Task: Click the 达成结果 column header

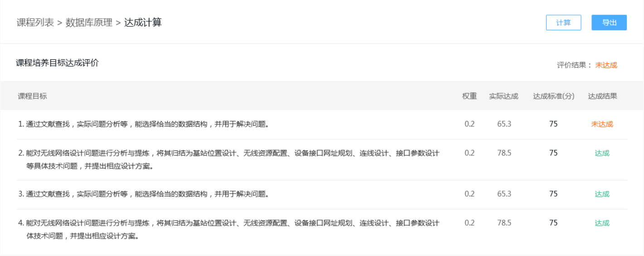Action: 602,96
